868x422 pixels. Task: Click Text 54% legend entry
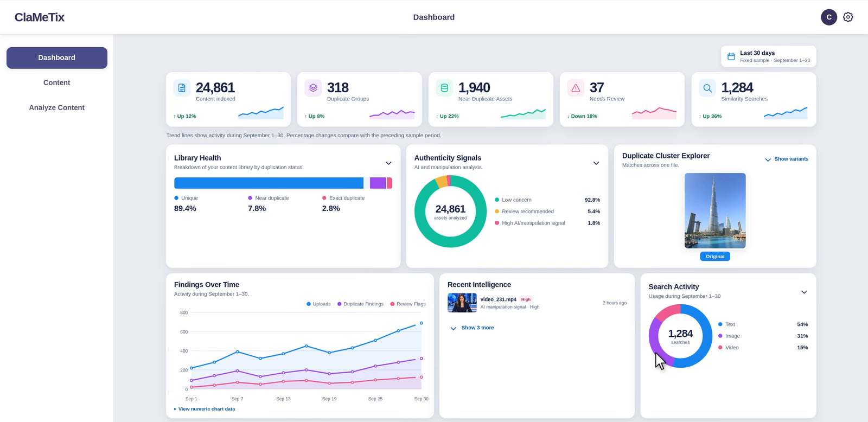tap(763, 324)
